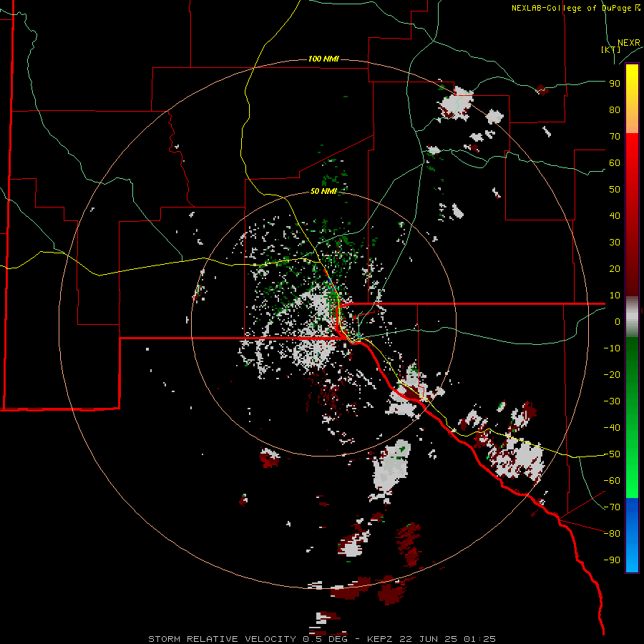Select the -20 scale value
The image size is (644, 644).
tap(612, 375)
